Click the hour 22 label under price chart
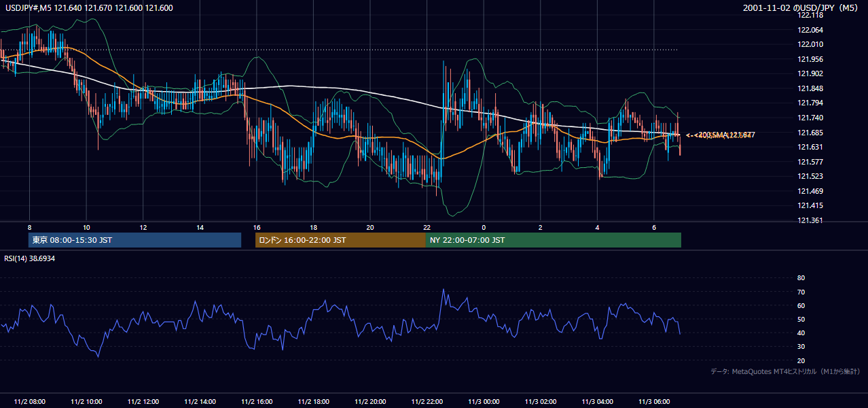 pyautogui.click(x=427, y=227)
